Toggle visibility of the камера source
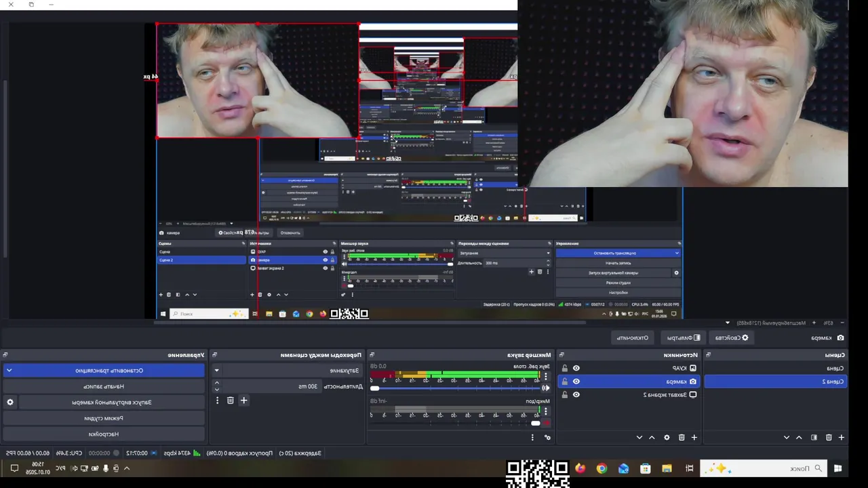The width and height of the screenshot is (868, 488). [x=576, y=382]
